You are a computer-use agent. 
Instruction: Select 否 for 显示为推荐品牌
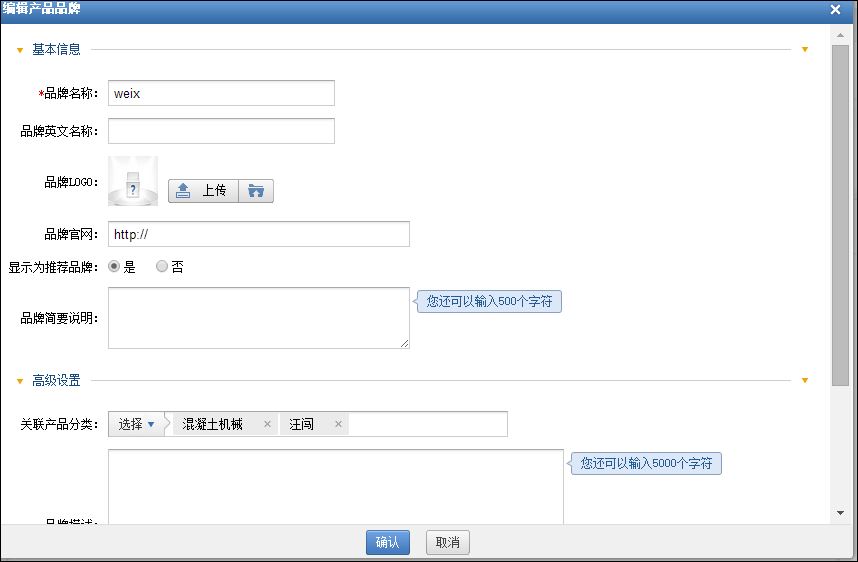(x=162, y=267)
